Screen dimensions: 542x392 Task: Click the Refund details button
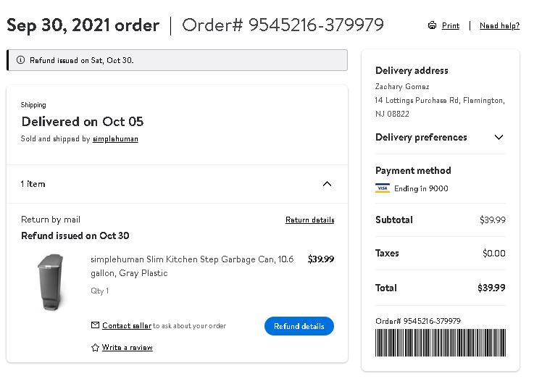[x=299, y=326]
